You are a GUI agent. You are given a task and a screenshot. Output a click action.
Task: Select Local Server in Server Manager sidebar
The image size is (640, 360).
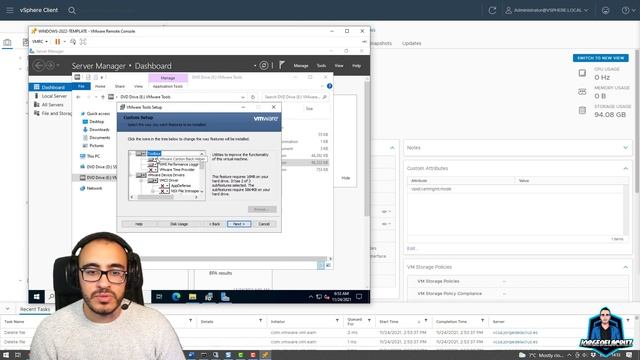tap(51, 96)
